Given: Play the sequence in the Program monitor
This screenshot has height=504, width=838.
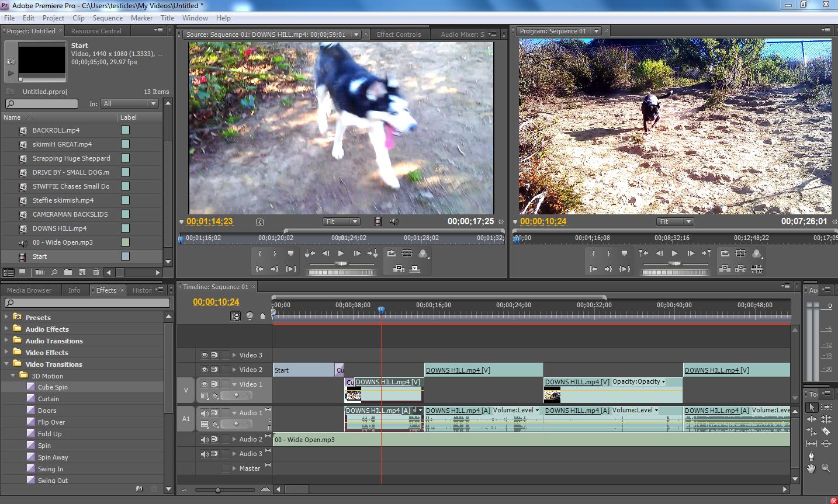Looking at the screenshot, I should [x=675, y=253].
